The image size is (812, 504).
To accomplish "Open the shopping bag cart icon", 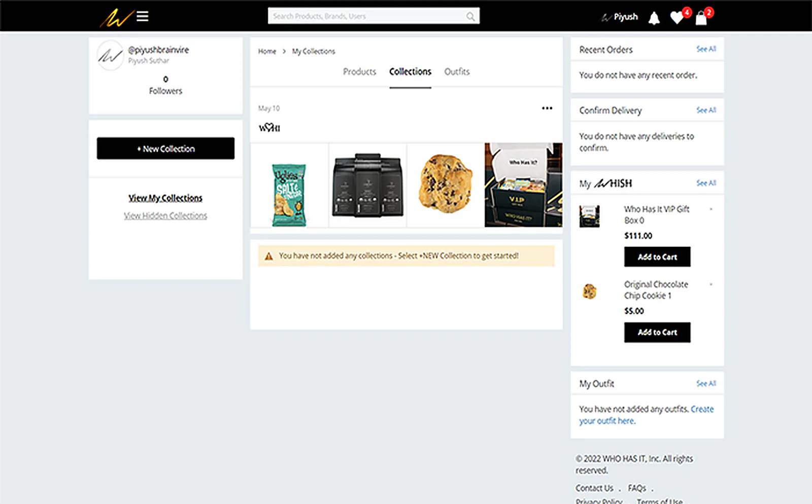I will click(701, 18).
